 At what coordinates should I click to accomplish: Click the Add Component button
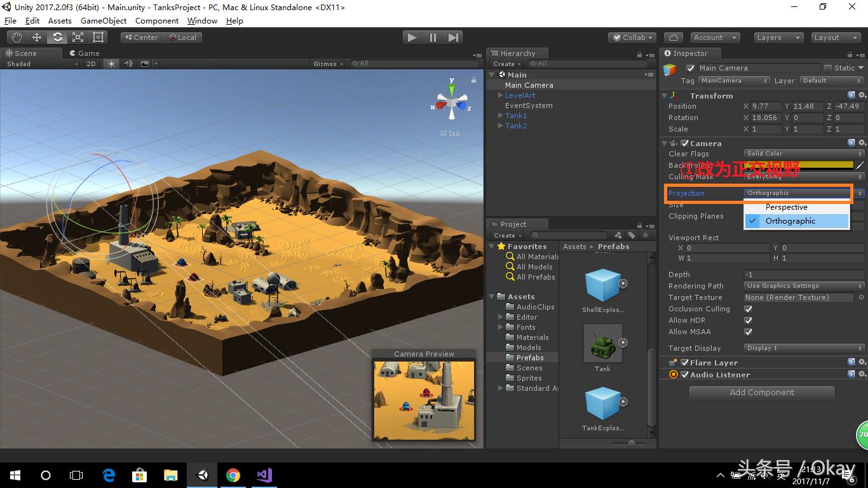tap(761, 393)
